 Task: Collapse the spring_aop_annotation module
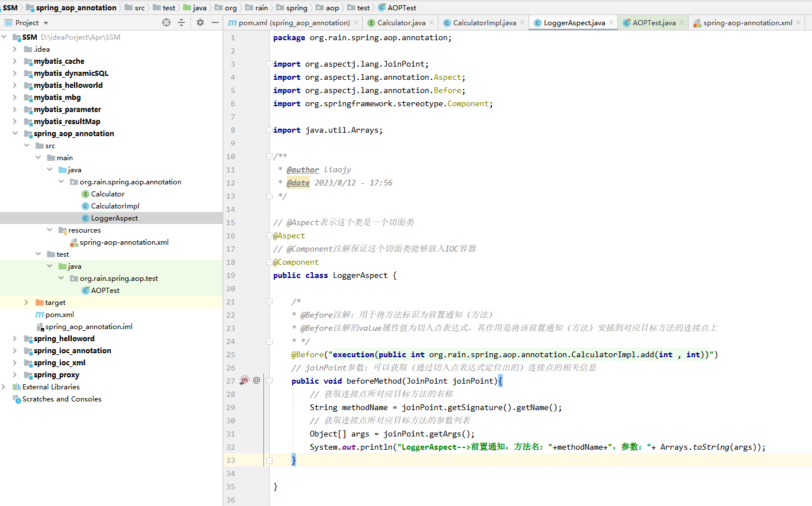coord(15,134)
